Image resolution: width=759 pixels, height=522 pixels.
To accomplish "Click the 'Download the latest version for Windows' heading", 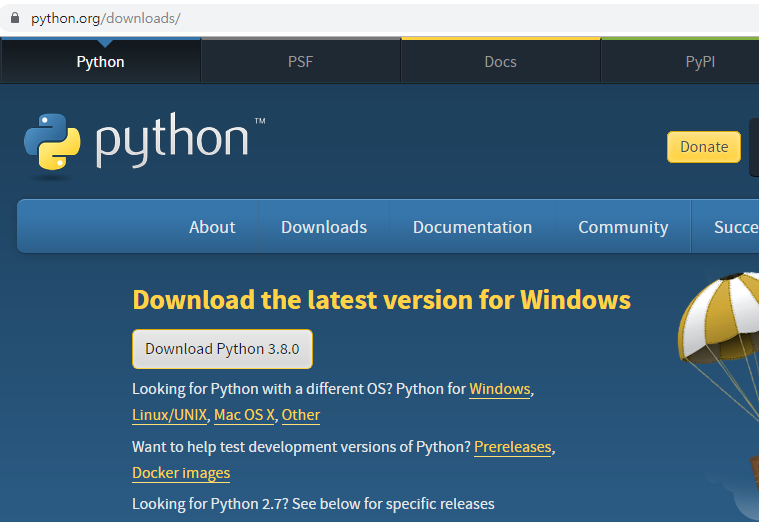I will (x=381, y=300).
